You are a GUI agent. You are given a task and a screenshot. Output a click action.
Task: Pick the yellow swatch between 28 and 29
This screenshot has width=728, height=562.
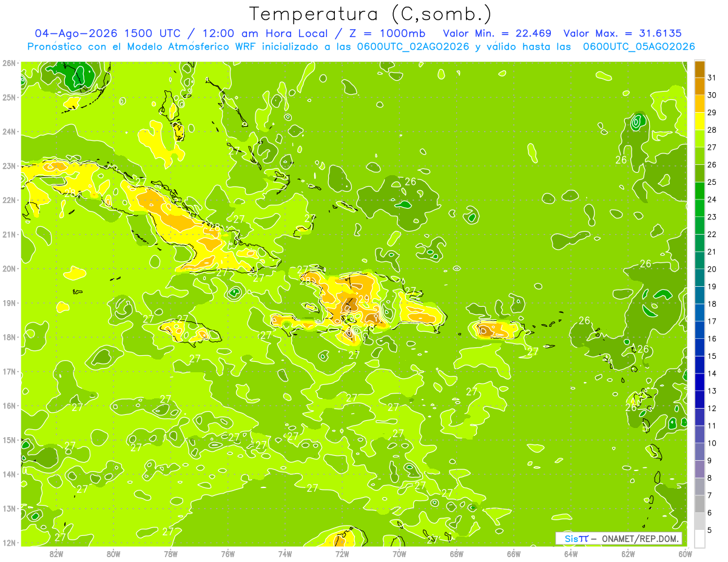pyautogui.click(x=699, y=121)
